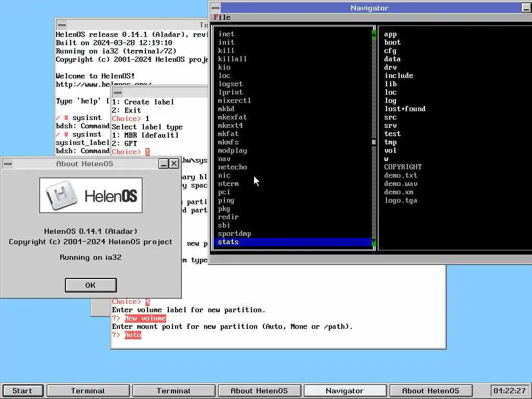Select 'include' directory in right Navigator panel
The width and height of the screenshot is (532, 399).
(399, 75)
